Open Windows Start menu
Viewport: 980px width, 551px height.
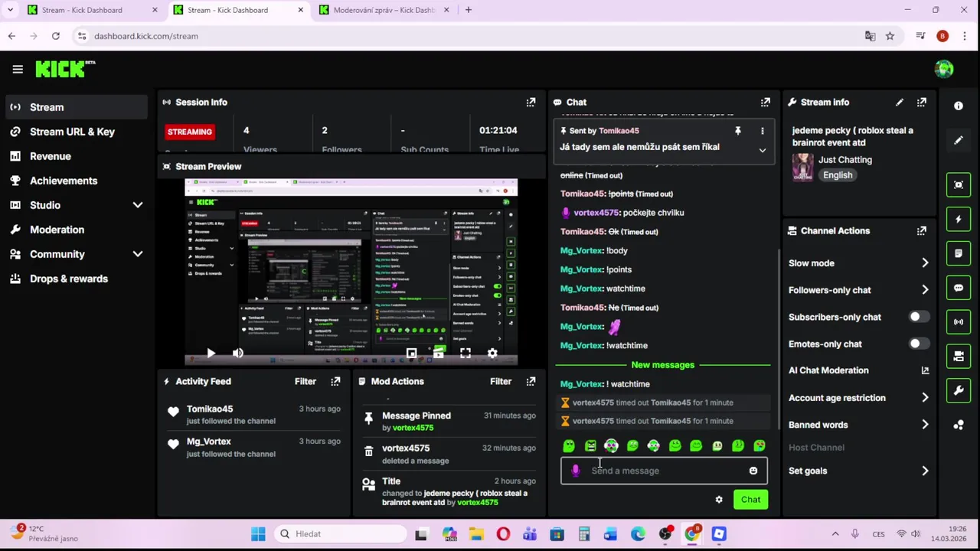coord(258,534)
